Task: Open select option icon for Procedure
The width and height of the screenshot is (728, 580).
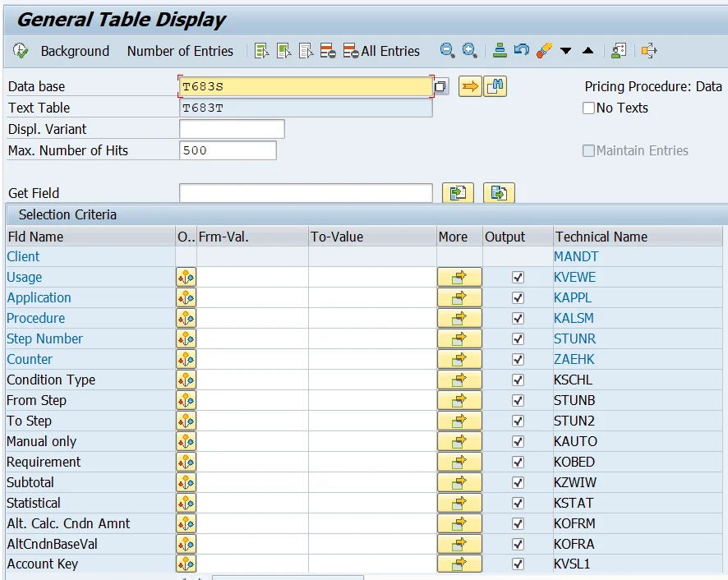Action: point(187,318)
